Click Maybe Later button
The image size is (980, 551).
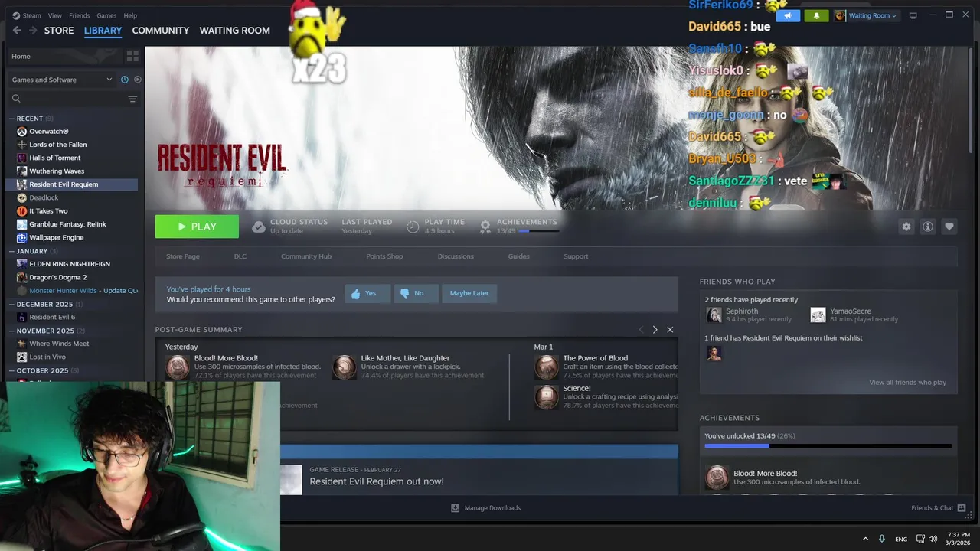point(469,293)
